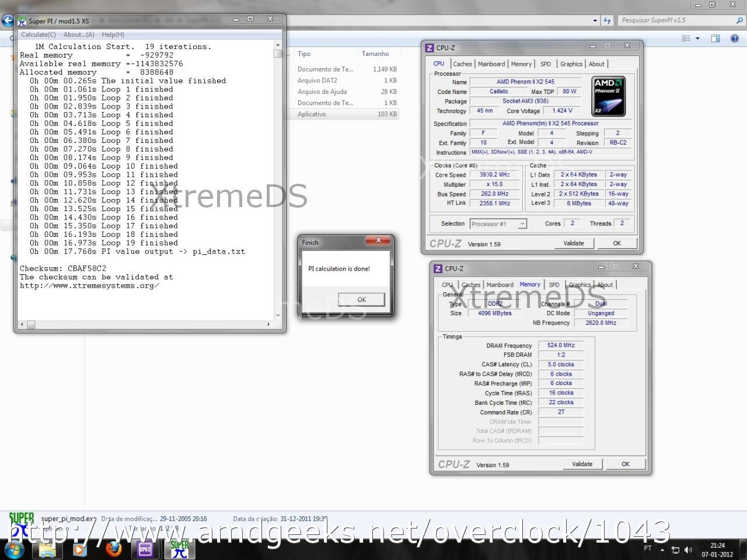Open the Graphics tab in upper CPU-Z window
Viewport: 747px width, 560px height.
click(571, 64)
